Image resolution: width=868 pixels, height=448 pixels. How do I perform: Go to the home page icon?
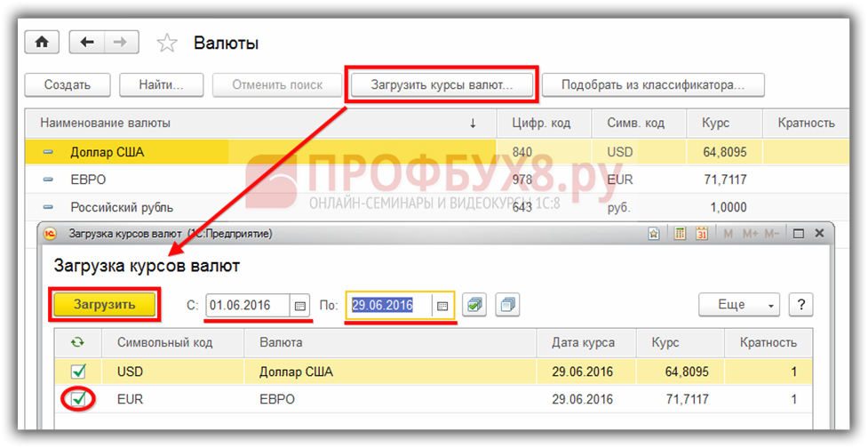(42, 42)
